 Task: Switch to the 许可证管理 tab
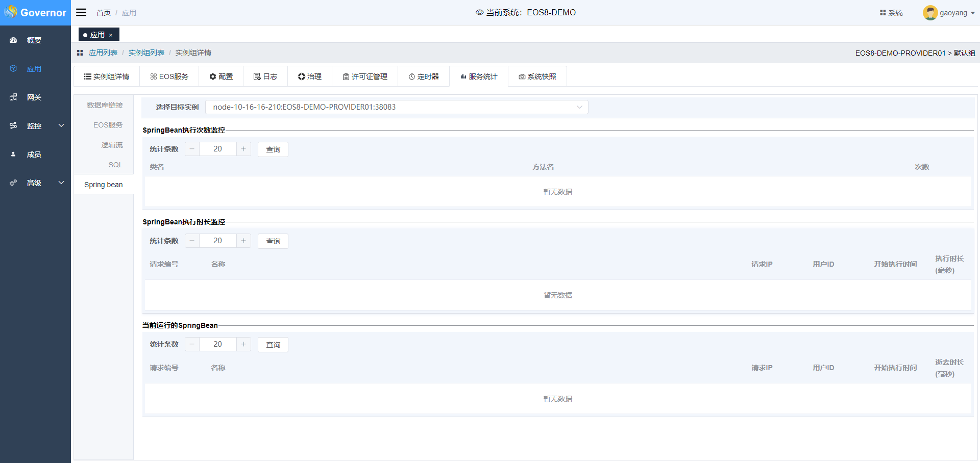365,76
